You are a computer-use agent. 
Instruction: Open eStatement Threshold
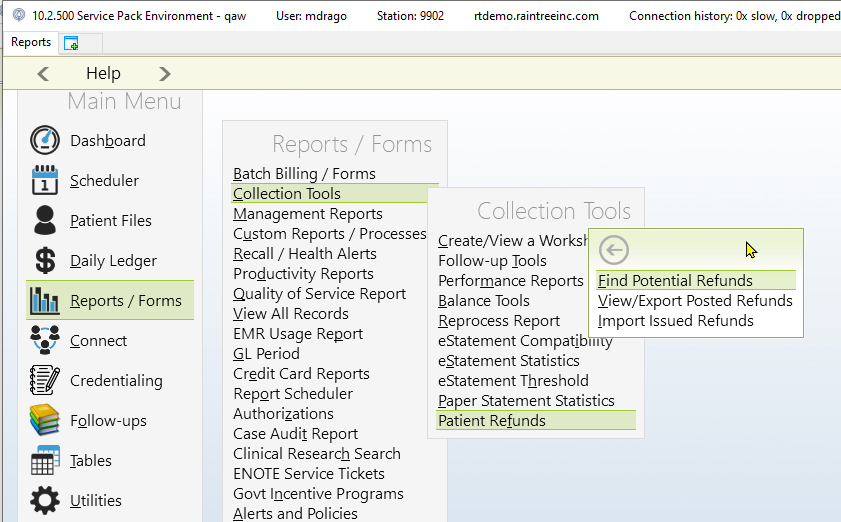513,381
